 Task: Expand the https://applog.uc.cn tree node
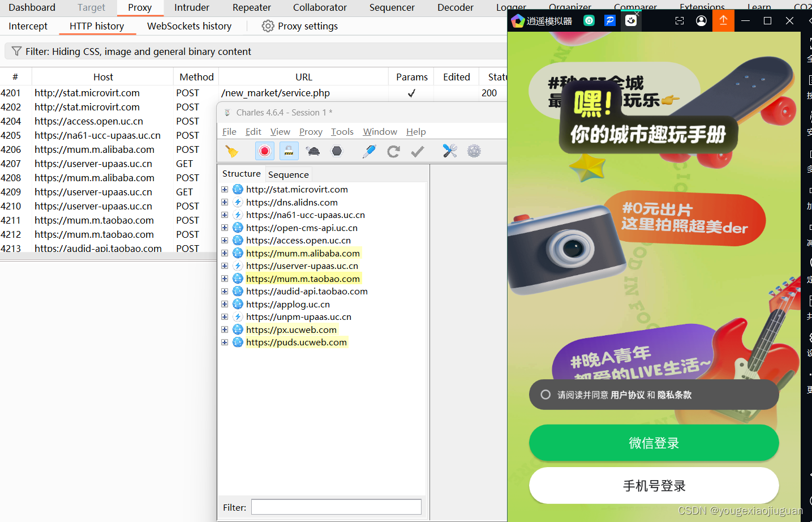[225, 304]
